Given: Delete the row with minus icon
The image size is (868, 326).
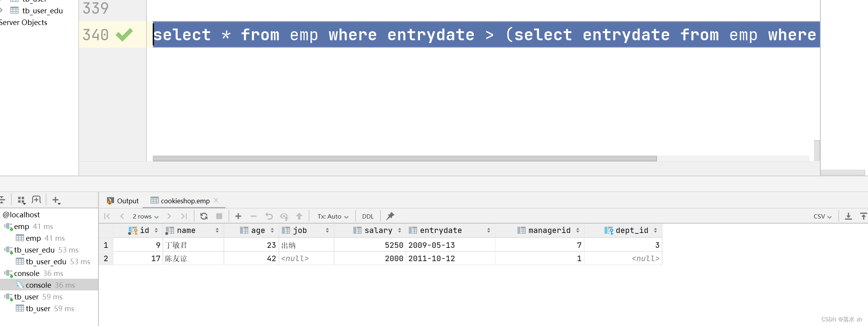Looking at the screenshot, I should [254, 216].
